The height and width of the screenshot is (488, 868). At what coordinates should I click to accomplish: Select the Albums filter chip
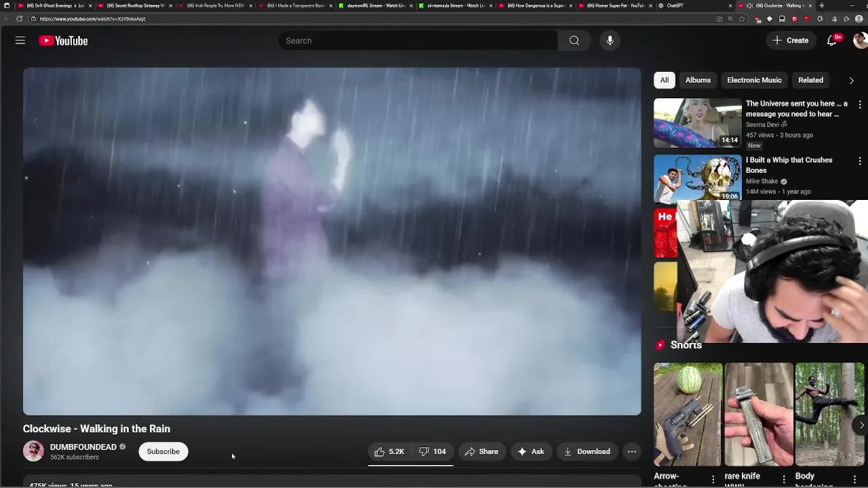pos(698,80)
